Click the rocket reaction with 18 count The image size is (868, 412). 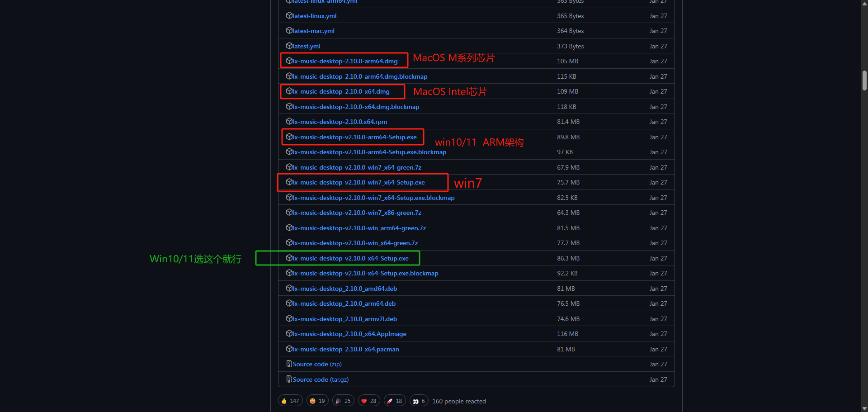394,401
